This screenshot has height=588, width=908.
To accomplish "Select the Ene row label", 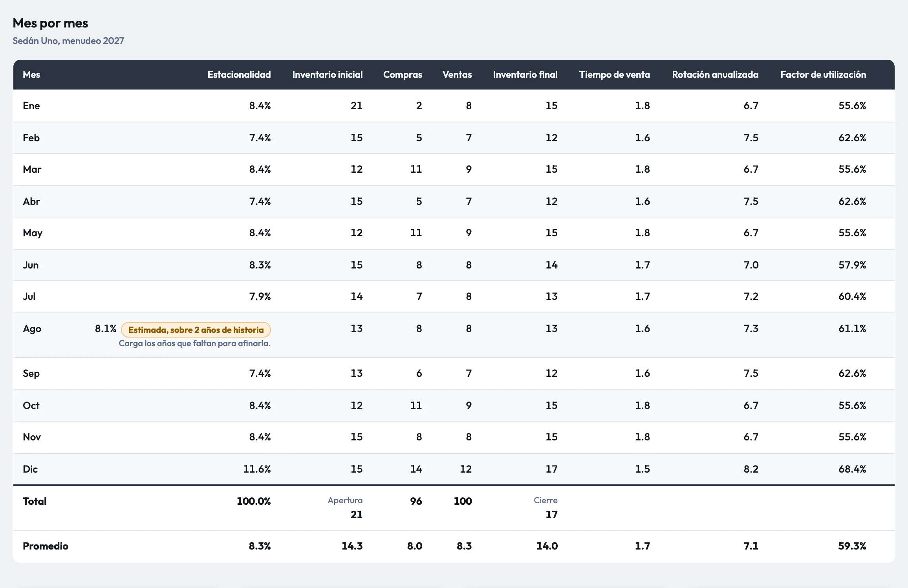I will (x=31, y=106).
